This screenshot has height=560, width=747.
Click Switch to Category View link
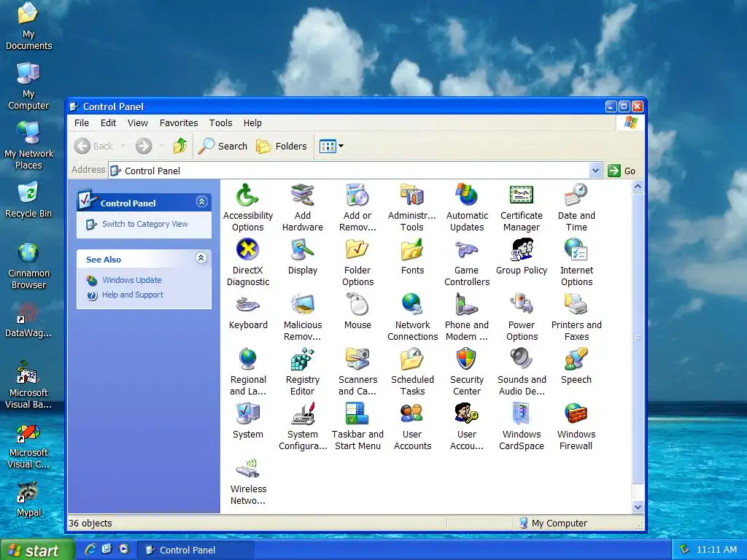(145, 224)
